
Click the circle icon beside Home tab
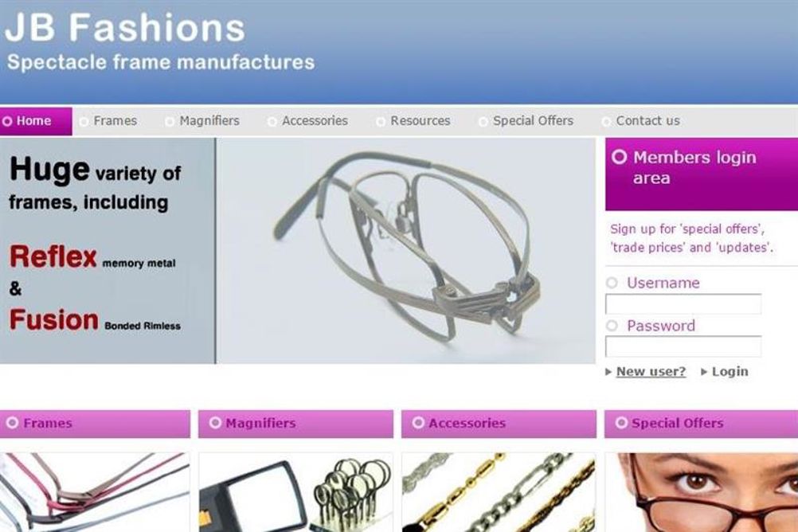(x=7, y=121)
